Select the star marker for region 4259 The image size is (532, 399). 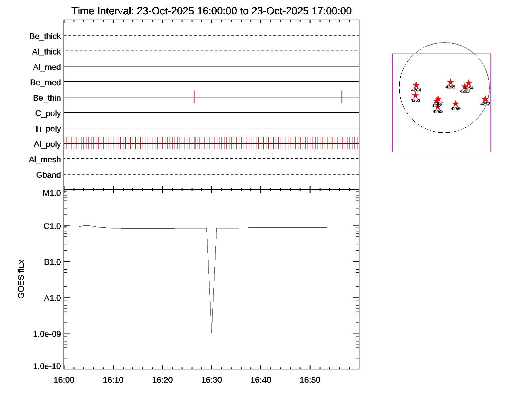tap(438, 107)
